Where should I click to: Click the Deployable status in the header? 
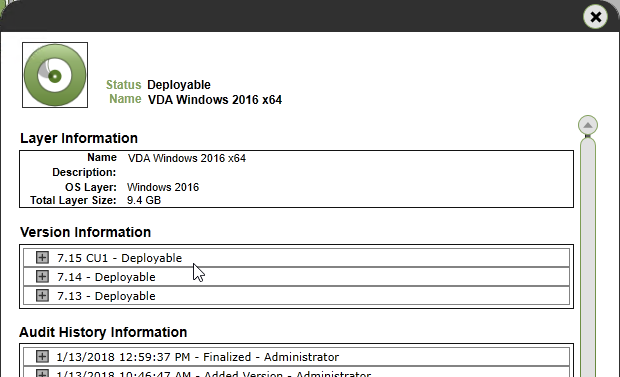(179, 85)
